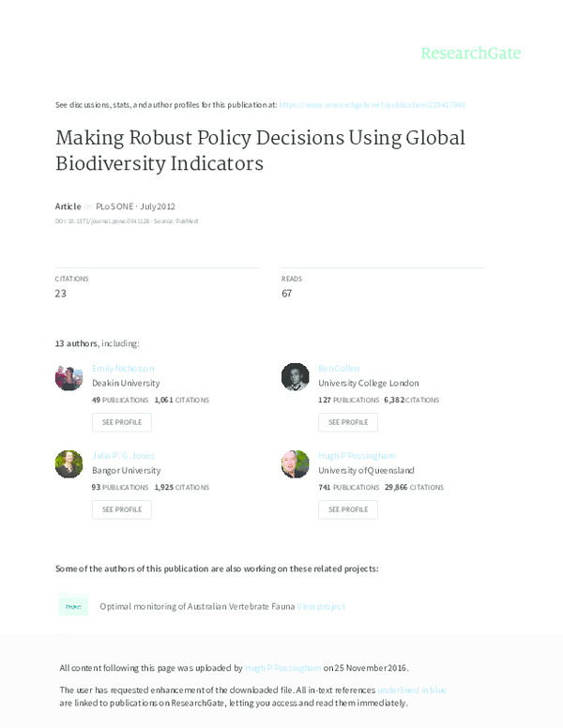563x728 pixels.
Task: Click Hugh P Possingham's profile photo
Action: click(x=295, y=464)
